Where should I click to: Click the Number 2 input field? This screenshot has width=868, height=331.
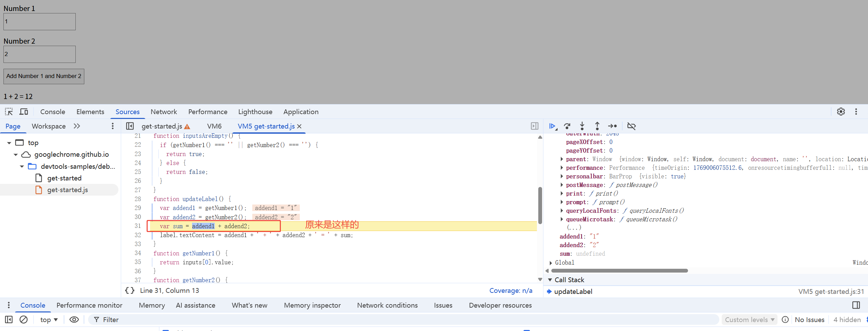pyautogui.click(x=40, y=54)
